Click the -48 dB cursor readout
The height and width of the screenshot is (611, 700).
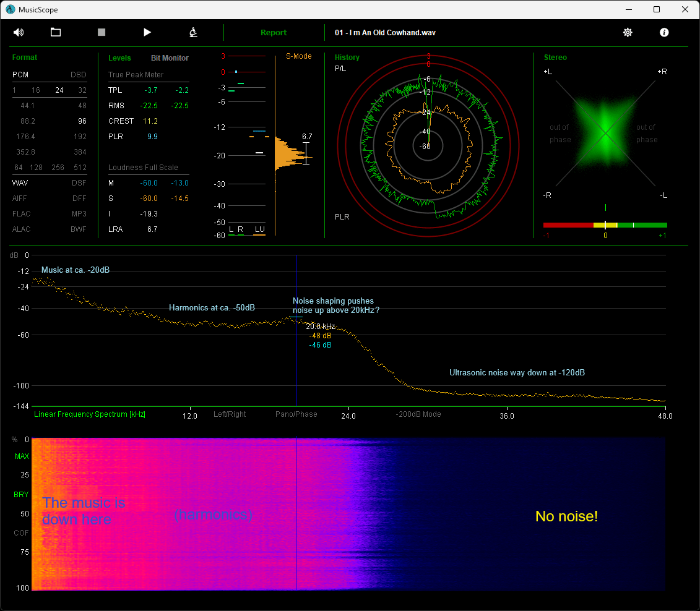[x=321, y=336]
